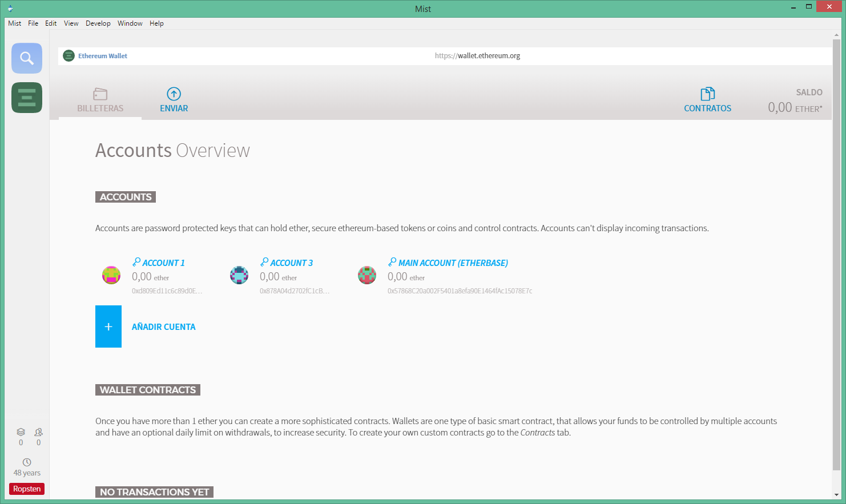The image size is (846, 504).
Task: Click the WALLET CONTRACTS section heading
Action: point(148,390)
